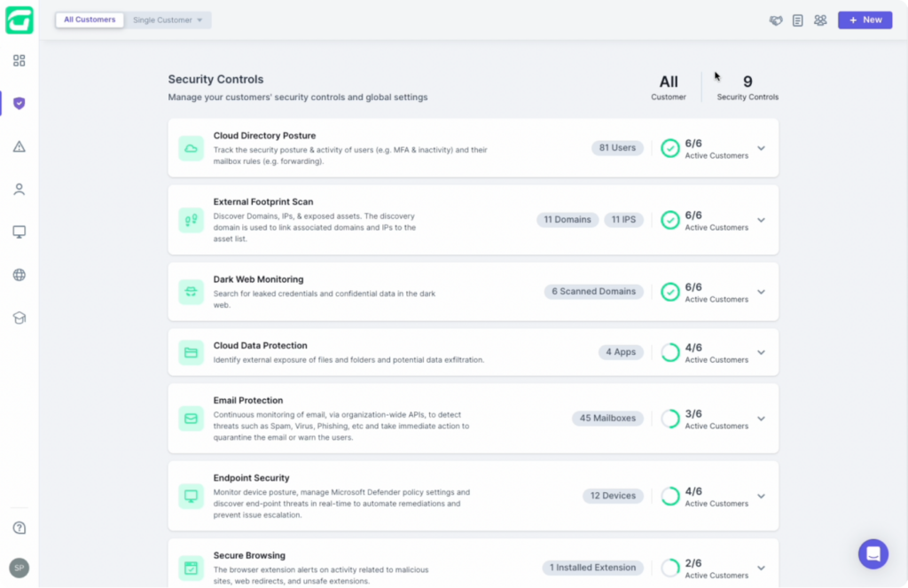Viewport: 908px width, 588px height.
Task: Click the 11 IPS badge
Action: [x=623, y=220]
